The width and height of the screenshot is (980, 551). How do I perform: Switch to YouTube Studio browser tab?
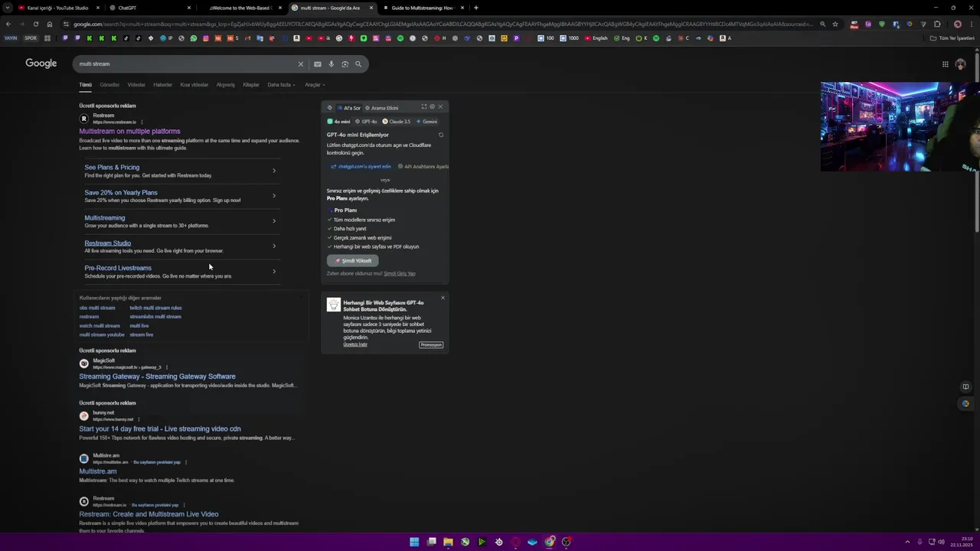57,8
